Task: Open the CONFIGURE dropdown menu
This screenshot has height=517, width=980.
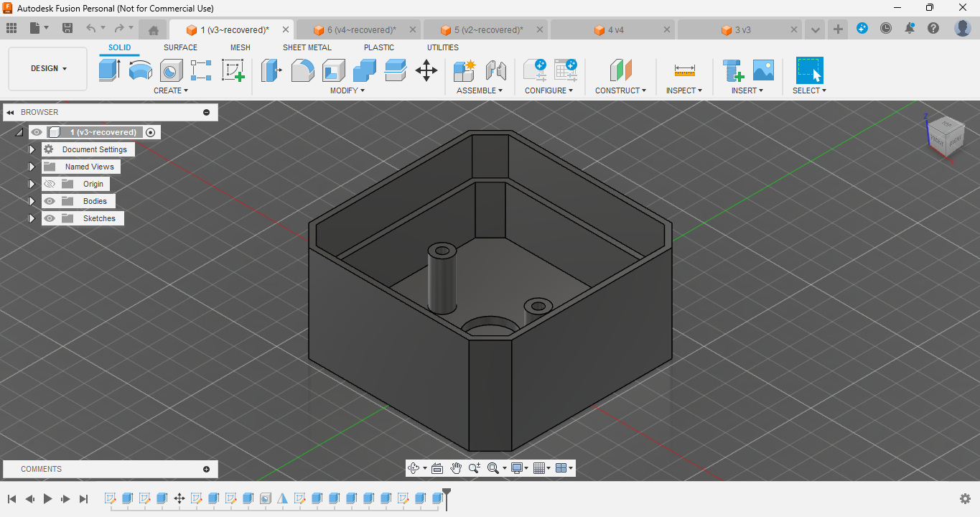Action: tap(549, 90)
